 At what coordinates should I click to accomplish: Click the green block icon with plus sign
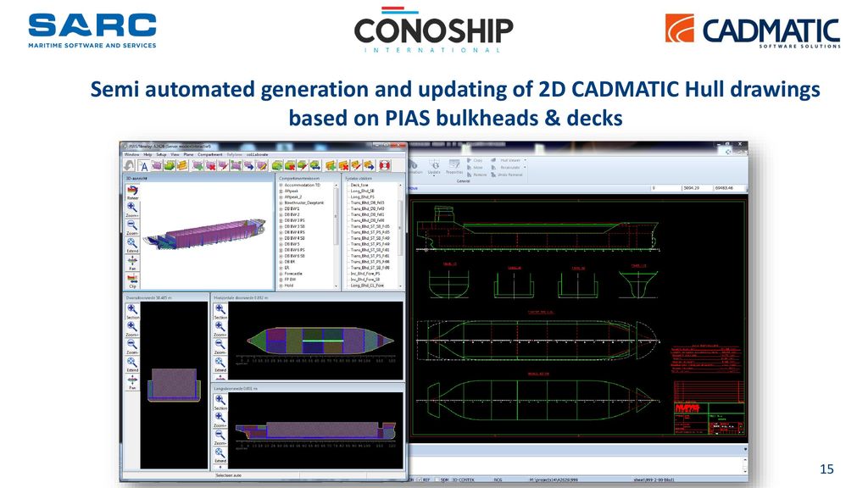pyautogui.click(x=277, y=165)
